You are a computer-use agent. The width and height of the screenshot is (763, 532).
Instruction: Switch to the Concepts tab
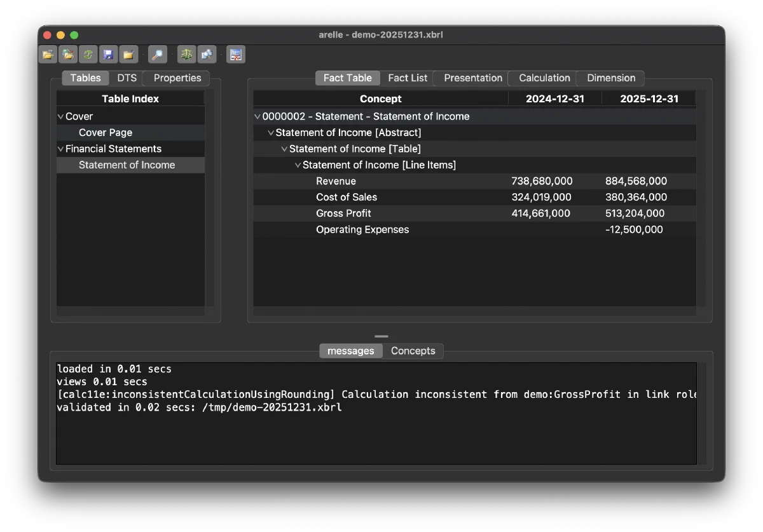[413, 351]
